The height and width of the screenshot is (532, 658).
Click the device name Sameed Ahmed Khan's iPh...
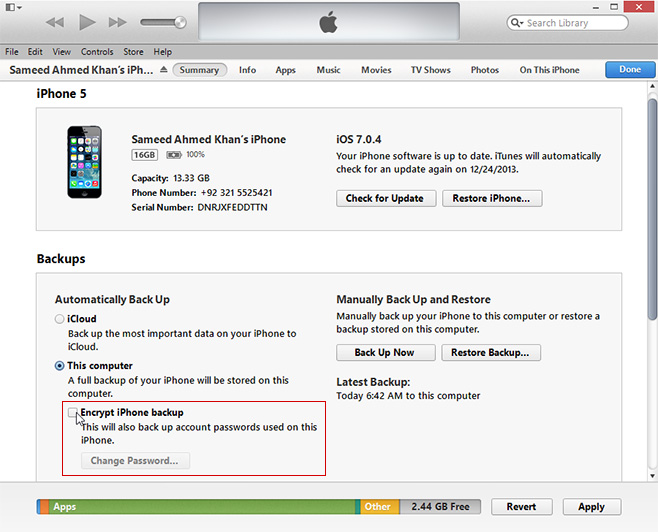(x=81, y=70)
